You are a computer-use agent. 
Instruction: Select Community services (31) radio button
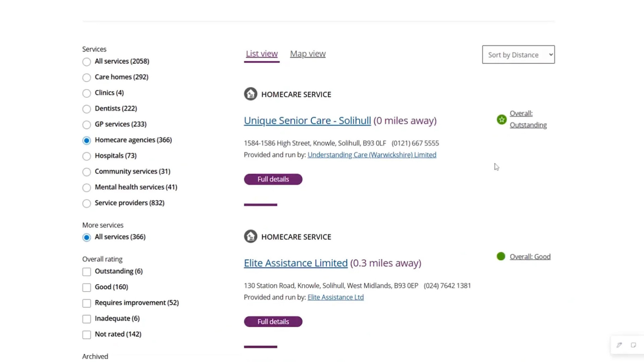87,172
